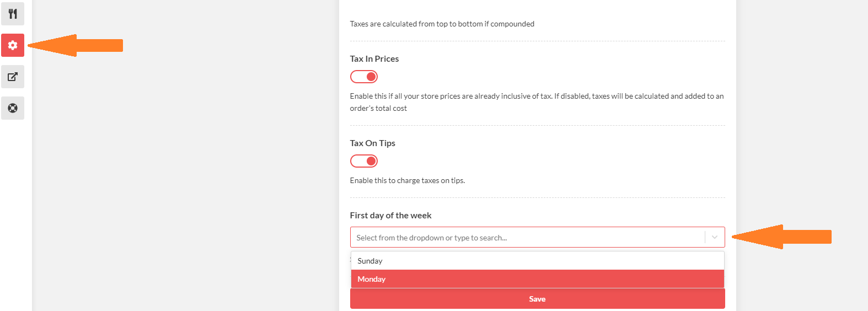Click the 'Tax On Tips' heading label
This screenshot has width=868, height=311.
[x=373, y=143]
